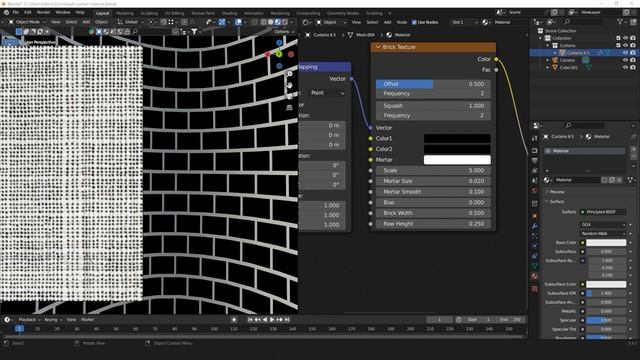The width and height of the screenshot is (640, 360).
Task: Open GGX distribution dropdown
Action: click(x=603, y=225)
